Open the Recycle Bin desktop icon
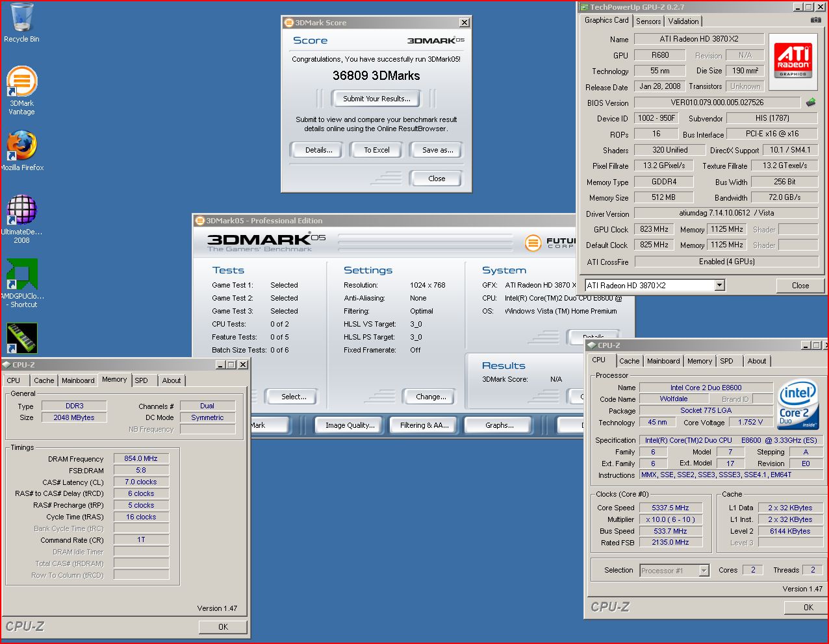 tap(21, 23)
